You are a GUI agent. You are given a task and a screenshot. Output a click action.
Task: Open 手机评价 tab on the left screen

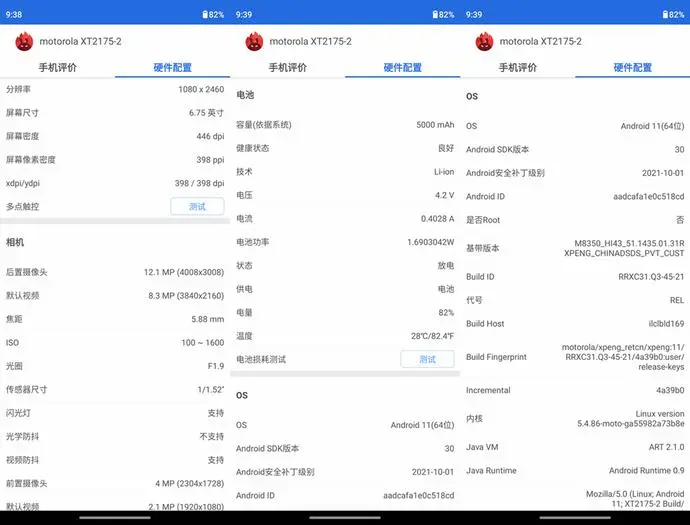coord(58,67)
